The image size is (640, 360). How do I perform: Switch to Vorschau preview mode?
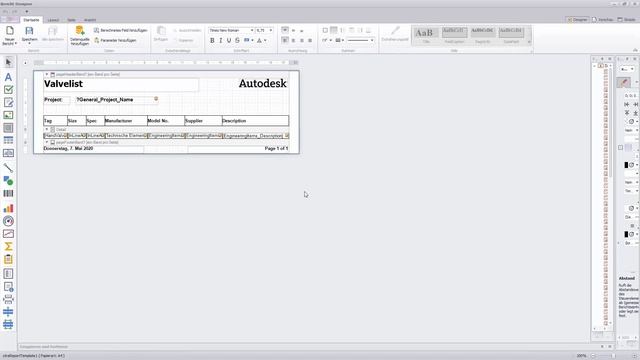(x=603, y=20)
